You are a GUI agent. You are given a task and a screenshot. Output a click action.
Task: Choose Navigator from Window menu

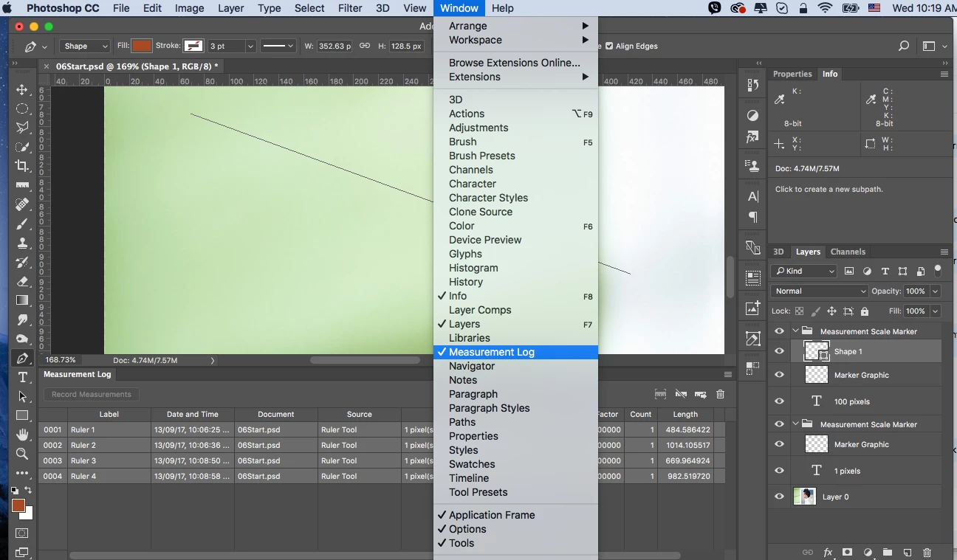pyautogui.click(x=515, y=366)
